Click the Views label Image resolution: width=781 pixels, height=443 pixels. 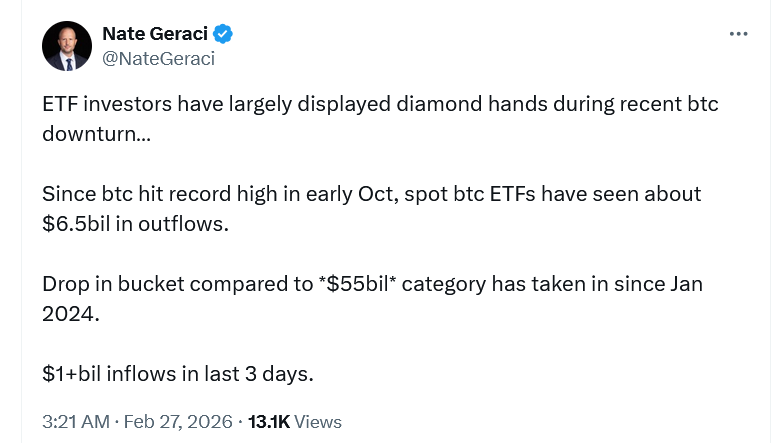tap(318, 421)
